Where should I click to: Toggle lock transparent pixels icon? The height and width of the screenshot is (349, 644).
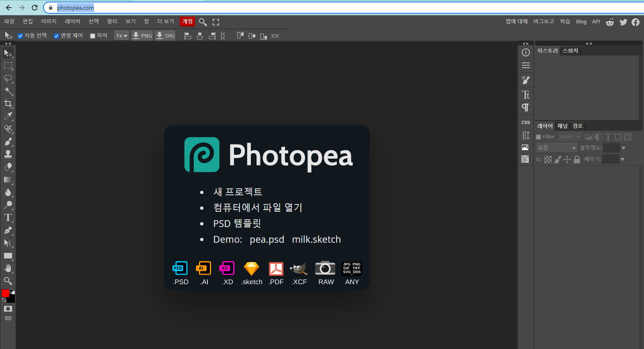(x=548, y=159)
